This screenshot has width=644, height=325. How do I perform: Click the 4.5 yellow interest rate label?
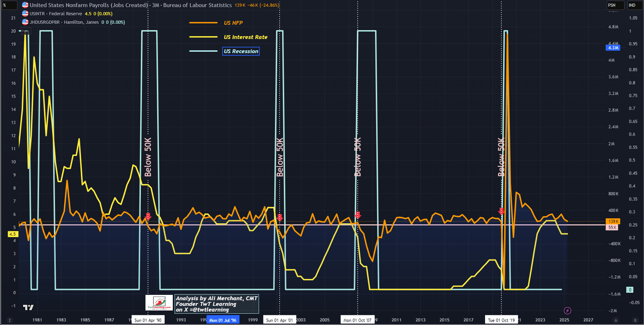tap(12, 234)
